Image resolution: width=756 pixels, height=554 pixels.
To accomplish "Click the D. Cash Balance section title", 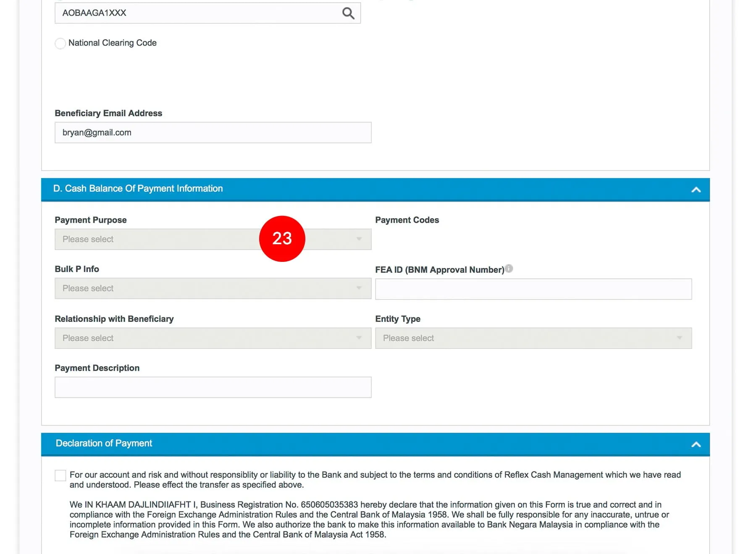I will click(x=138, y=189).
